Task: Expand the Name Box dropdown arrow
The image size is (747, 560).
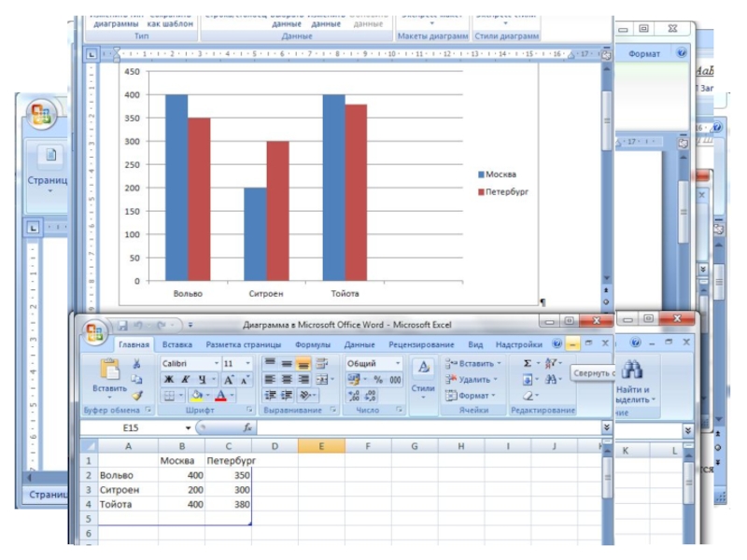Action: tap(188, 427)
